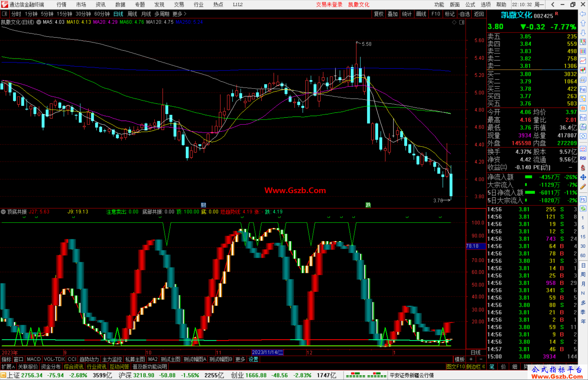The image size is (588, 380).
Task: Switch to 5 minute period in sidebar
Action: click(583, 227)
